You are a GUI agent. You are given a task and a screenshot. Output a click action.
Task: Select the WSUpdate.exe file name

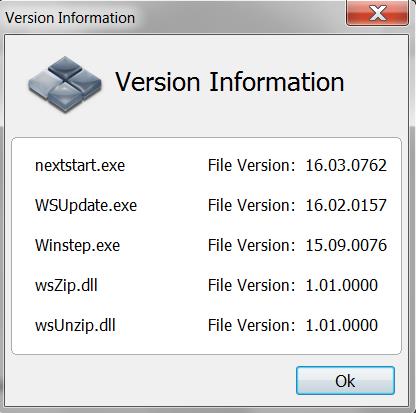point(86,205)
